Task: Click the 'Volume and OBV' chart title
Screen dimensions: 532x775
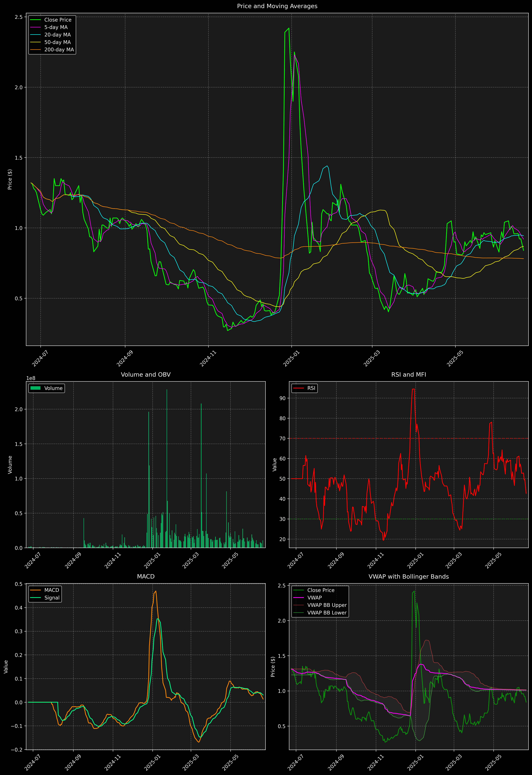Action: click(x=146, y=374)
